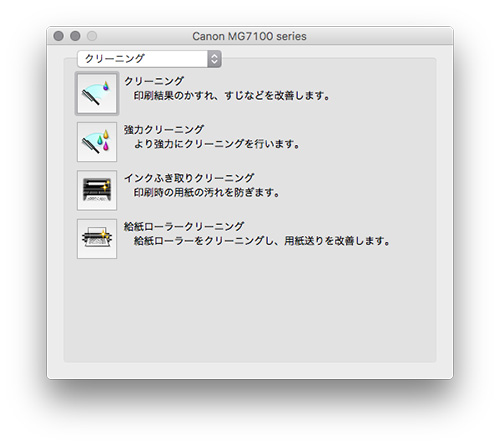500x446 pixels.
Task: Select the インクふき取りクリーニング bottom plate icon
Action: point(97,190)
